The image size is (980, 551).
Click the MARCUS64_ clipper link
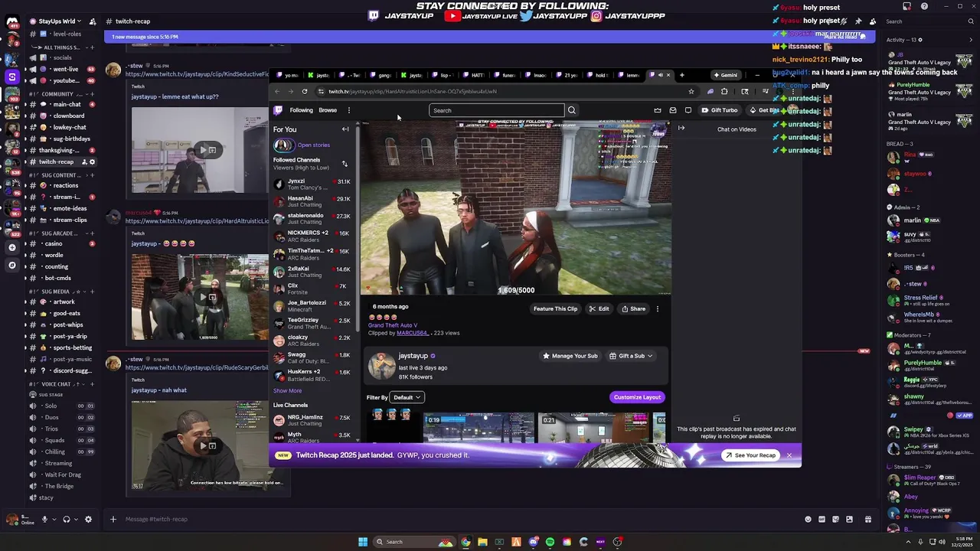coord(413,333)
